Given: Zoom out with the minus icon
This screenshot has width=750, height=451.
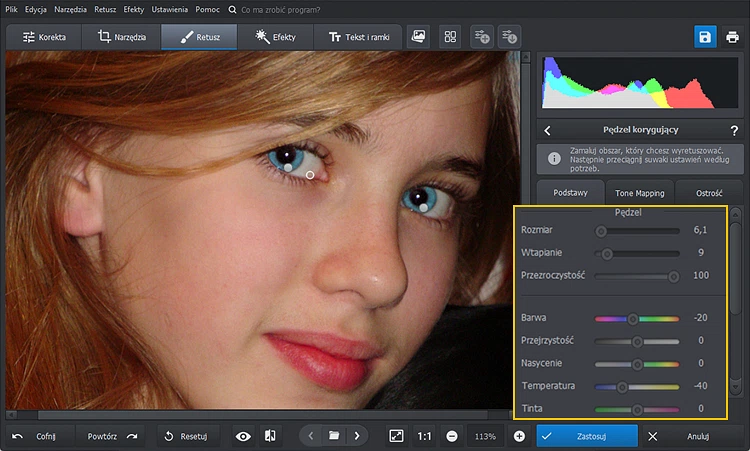Looking at the screenshot, I should pyautogui.click(x=452, y=436).
